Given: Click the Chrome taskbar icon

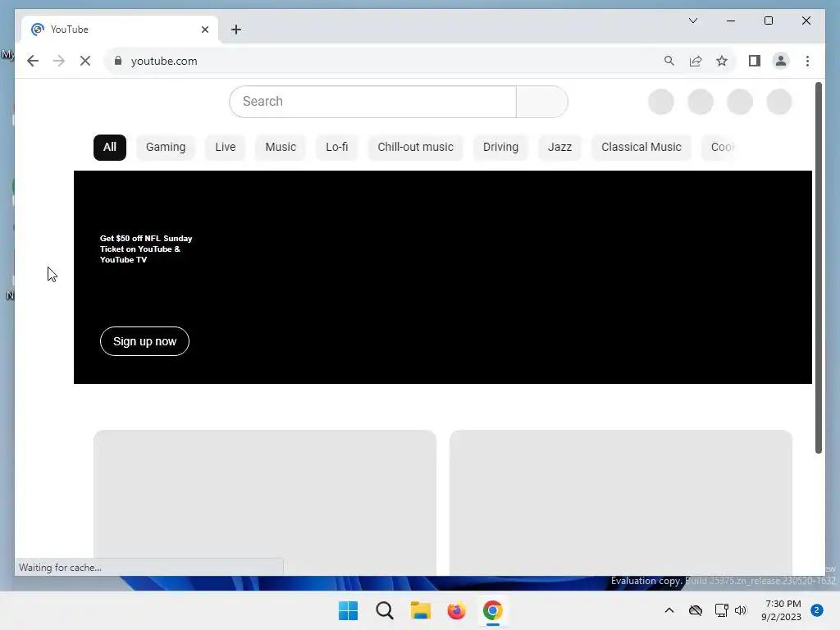Looking at the screenshot, I should point(493,610).
